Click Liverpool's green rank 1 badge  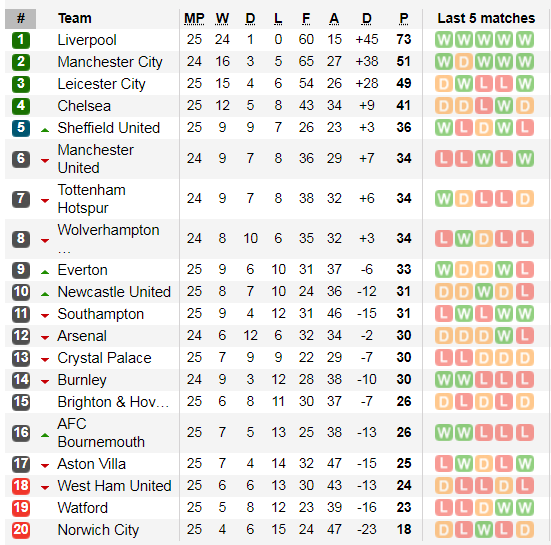pyautogui.click(x=21, y=40)
